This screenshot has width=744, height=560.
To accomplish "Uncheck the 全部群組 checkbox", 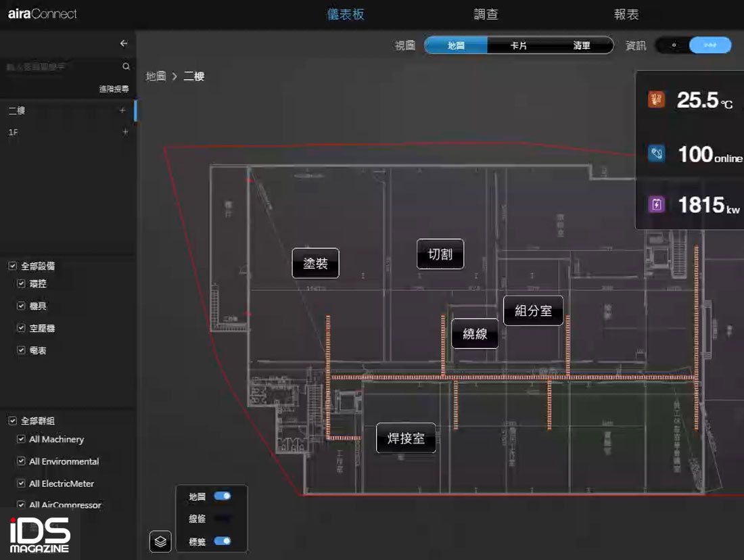I will (13, 421).
